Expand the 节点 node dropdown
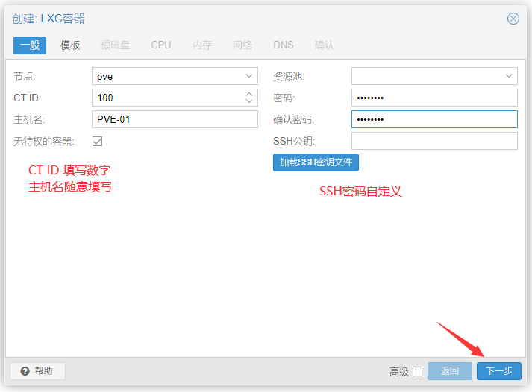This screenshot has width=532, height=392. click(x=249, y=76)
